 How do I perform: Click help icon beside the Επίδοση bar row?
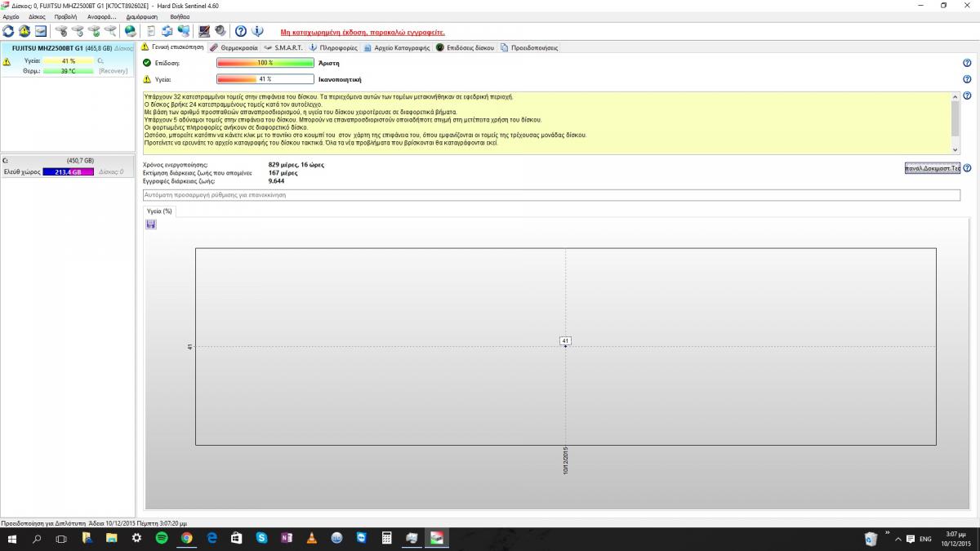pos(967,63)
